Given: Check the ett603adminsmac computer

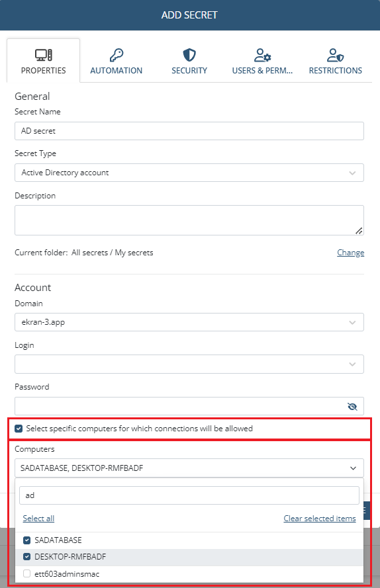Looking at the screenshot, I should click(26, 573).
